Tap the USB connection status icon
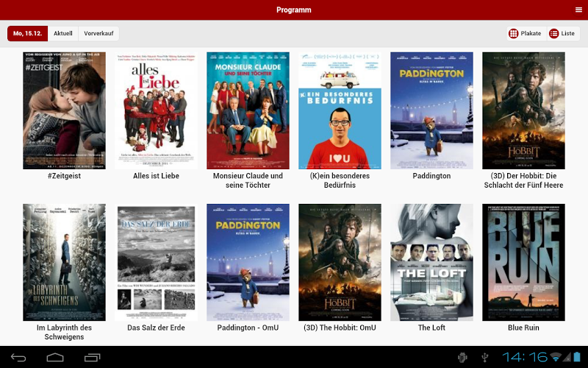The height and width of the screenshot is (368, 588). click(x=484, y=357)
